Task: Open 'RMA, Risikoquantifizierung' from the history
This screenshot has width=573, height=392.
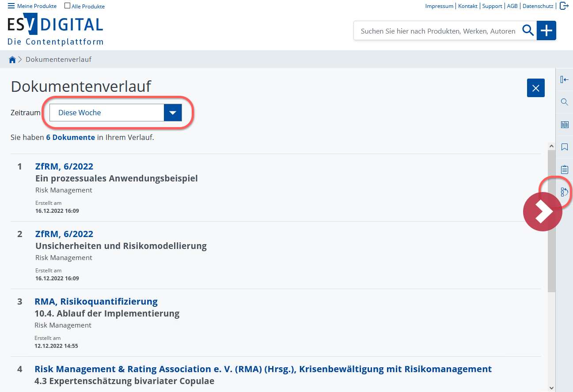Action: (96, 301)
